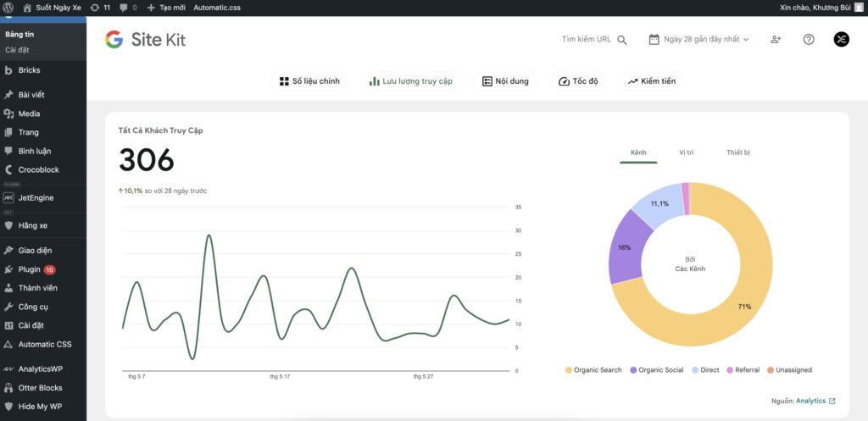Open the help question mark icon

(809, 39)
